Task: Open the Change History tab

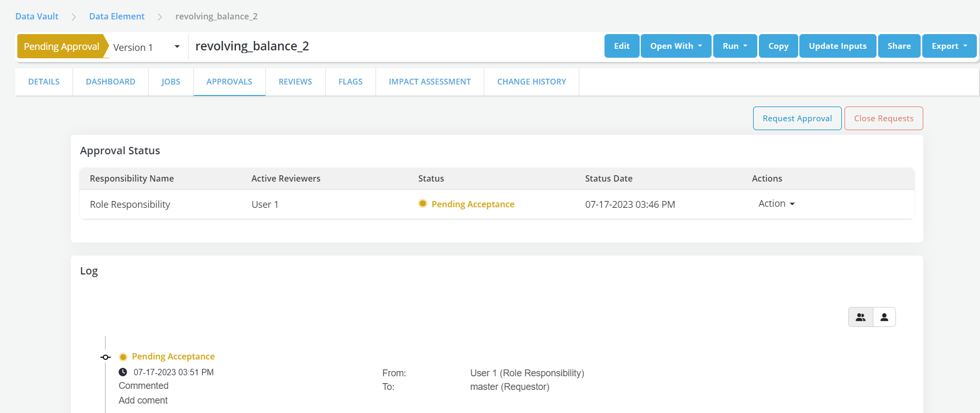Action: 531,82
